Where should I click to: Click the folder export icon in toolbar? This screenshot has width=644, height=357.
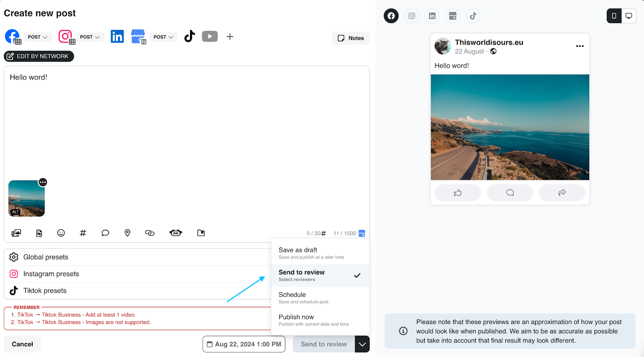pos(201,233)
